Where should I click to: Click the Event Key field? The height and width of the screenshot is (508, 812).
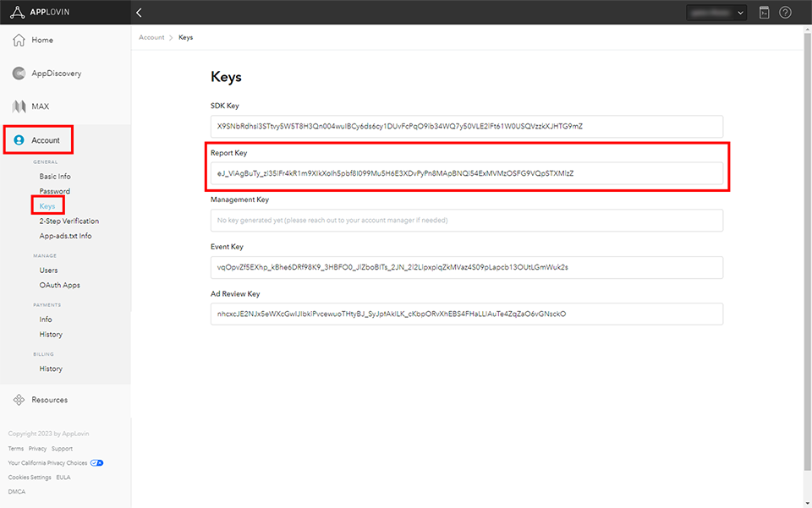(467, 267)
